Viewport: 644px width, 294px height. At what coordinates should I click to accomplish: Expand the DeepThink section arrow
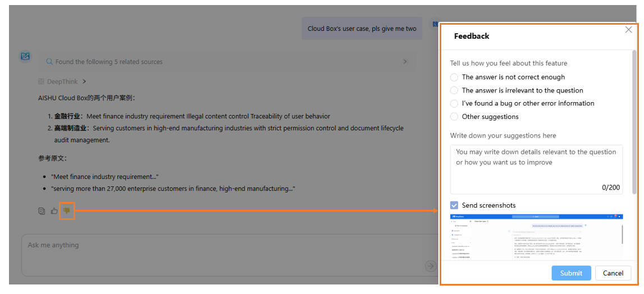point(84,81)
